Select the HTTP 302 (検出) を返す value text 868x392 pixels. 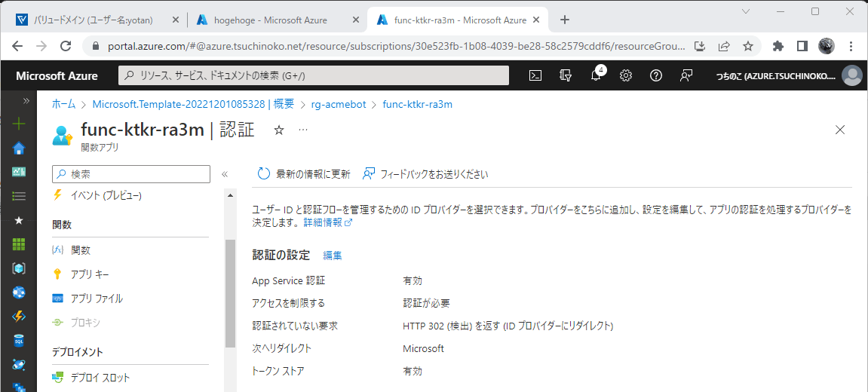(x=508, y=326)
